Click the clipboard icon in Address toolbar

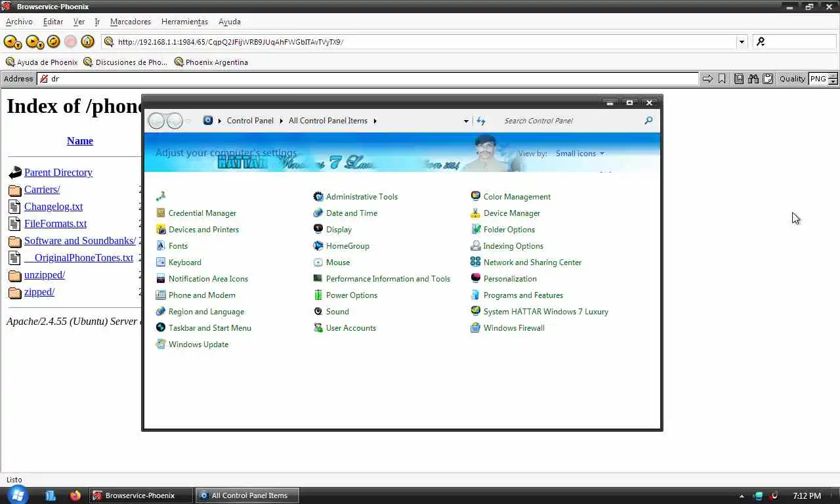coord(767,79)
